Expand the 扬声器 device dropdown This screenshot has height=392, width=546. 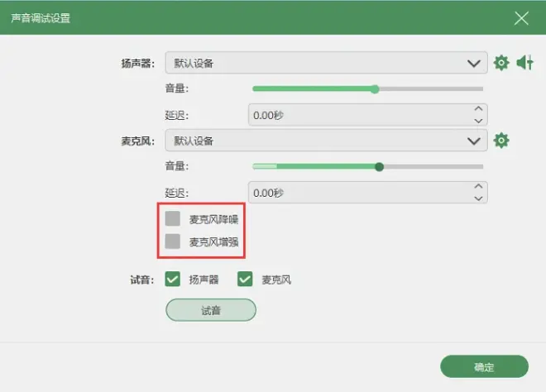pos(326,63)
